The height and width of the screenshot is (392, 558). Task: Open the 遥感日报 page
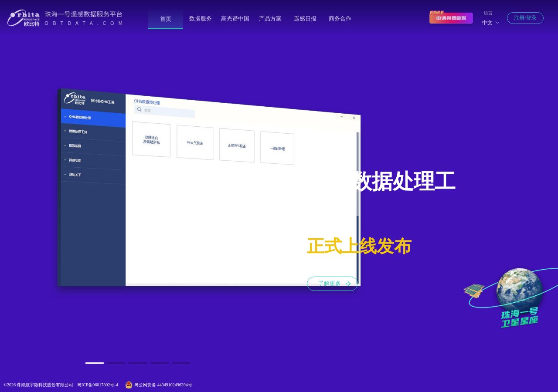click(x=305, y=19)
